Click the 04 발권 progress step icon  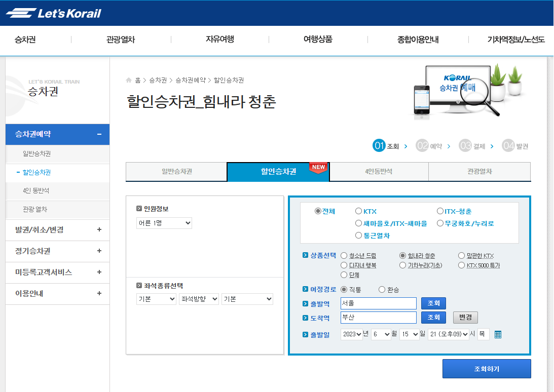509,145
